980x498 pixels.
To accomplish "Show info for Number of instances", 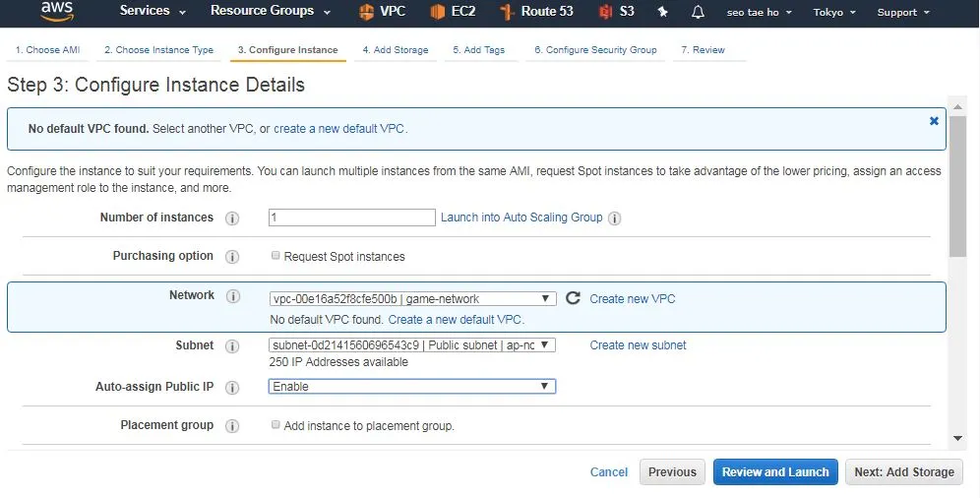I will coord(232,218).
